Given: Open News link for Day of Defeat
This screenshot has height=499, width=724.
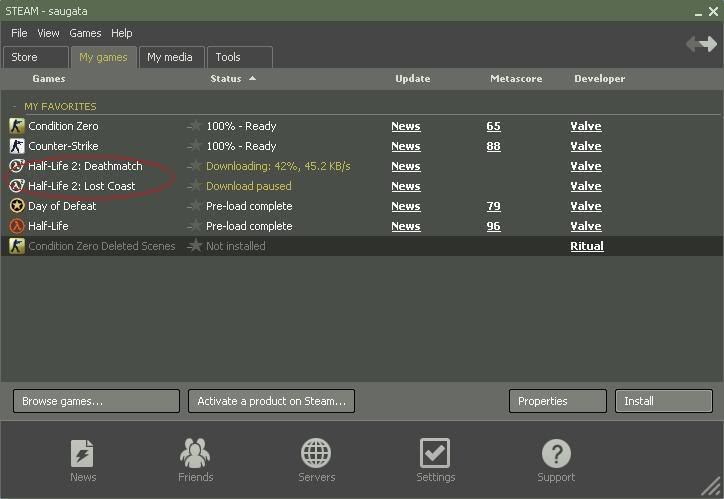Looking at the screenshot, I should click(406, 206).
